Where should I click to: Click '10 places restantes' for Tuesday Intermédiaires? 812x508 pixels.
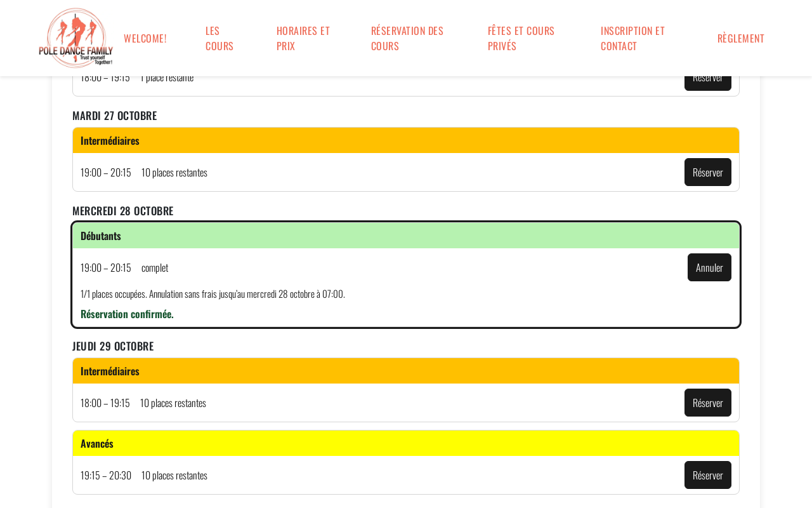174,172
